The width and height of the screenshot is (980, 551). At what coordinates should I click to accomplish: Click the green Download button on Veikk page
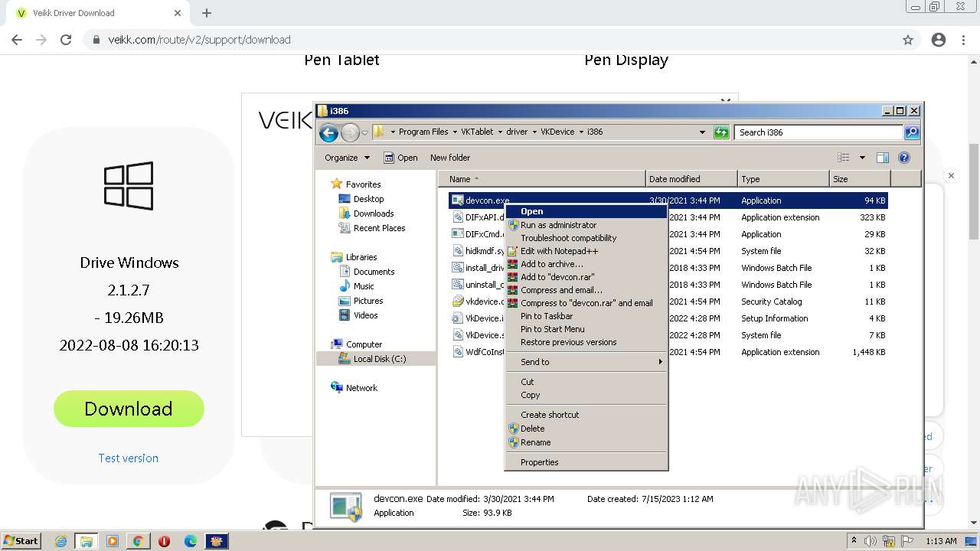129,409
